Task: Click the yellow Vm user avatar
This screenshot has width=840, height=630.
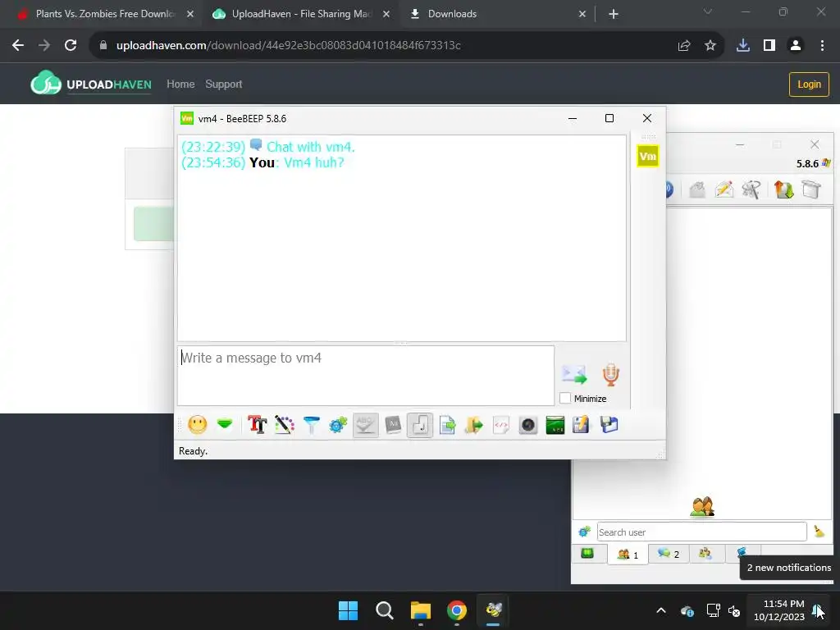Action: tap(648, 157)
